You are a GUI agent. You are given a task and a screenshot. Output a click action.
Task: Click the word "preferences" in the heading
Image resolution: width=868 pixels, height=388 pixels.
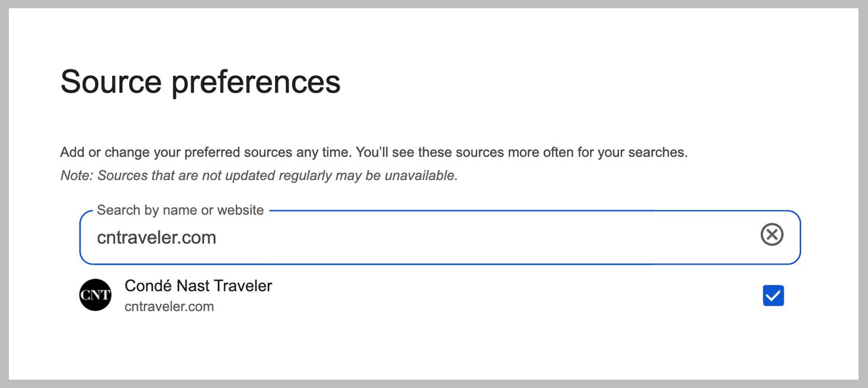(256, 81)
